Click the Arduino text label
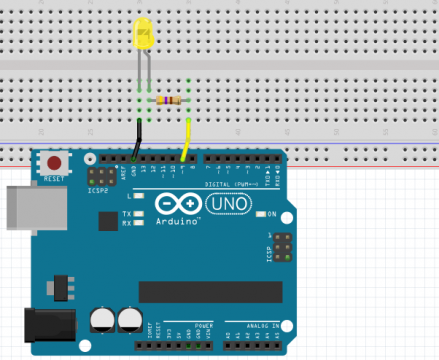Screen dimensions: 439x360 click(x=178, y=221)
